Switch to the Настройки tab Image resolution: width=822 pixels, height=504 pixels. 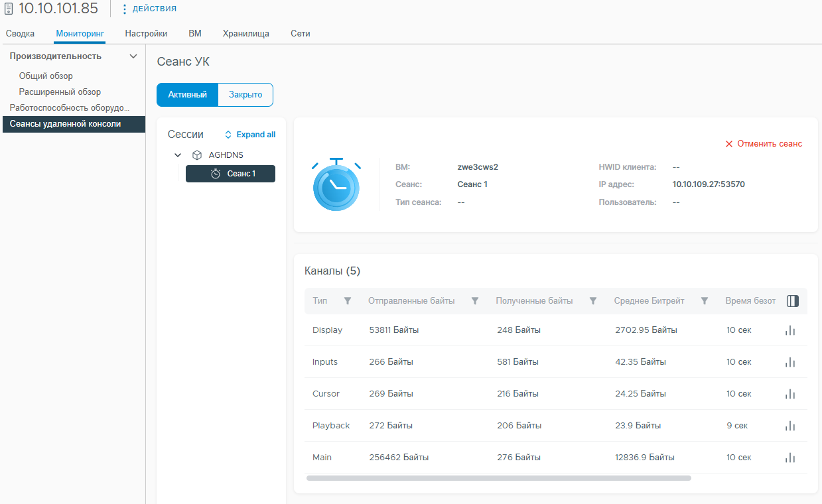(146, 33)
